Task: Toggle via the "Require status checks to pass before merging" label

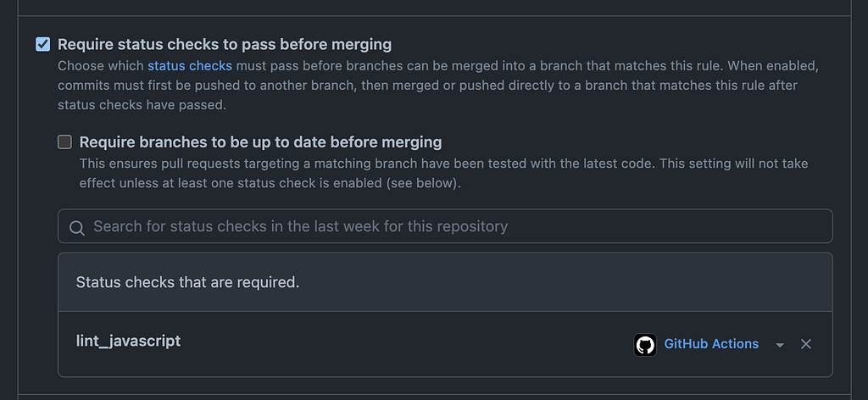Action: 225,44
